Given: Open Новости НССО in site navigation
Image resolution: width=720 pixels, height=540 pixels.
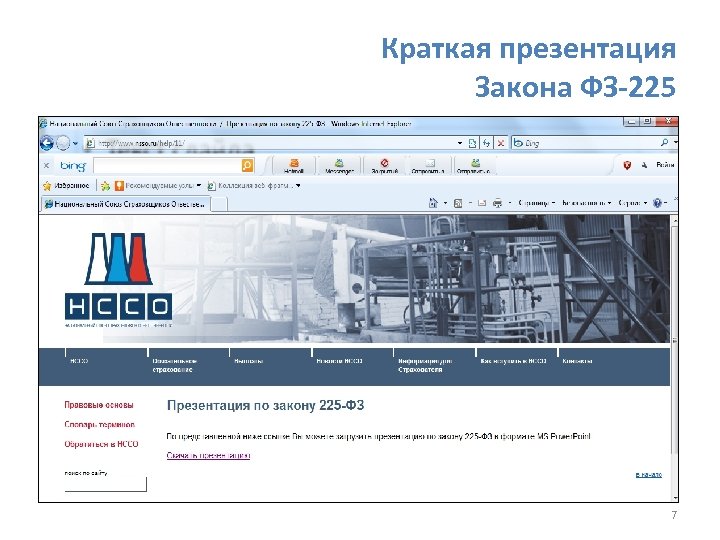Looking at the screenshot, I should (x=339, y=361).
